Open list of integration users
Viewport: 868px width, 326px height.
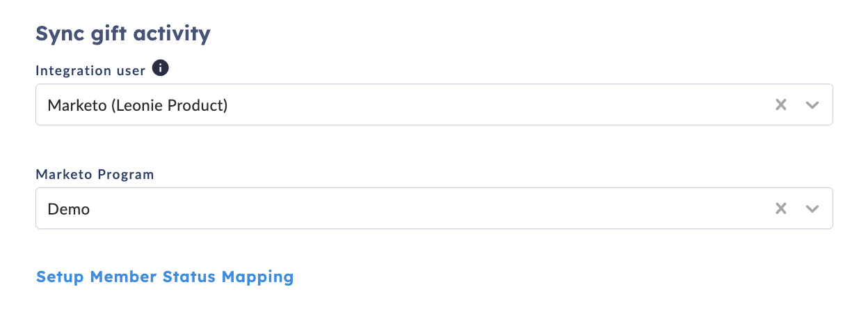(x=812, y=105)
